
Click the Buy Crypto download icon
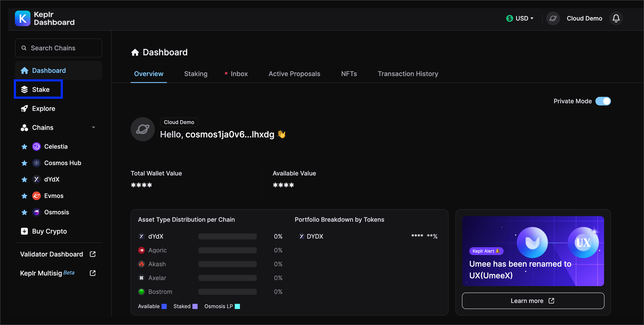click(24, 231)
